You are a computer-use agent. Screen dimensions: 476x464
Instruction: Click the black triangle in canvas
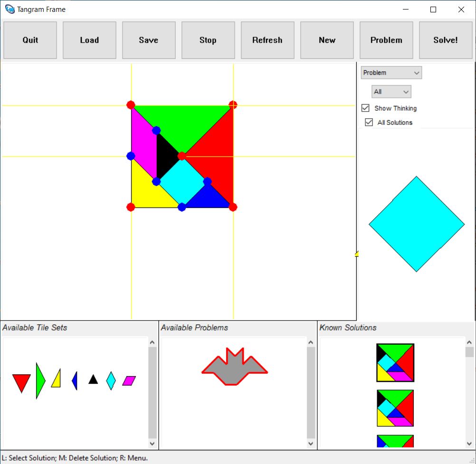(x=165, y=156)
